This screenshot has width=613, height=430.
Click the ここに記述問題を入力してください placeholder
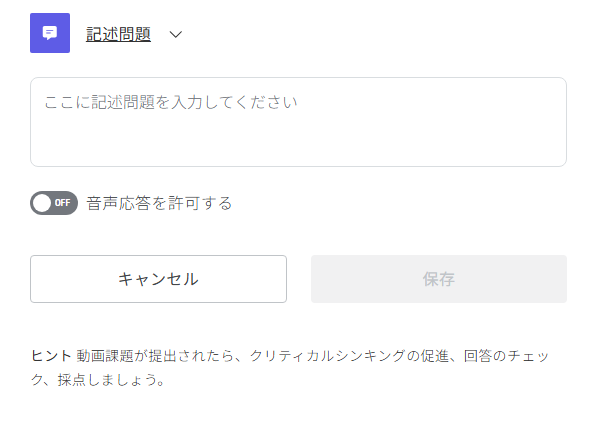[x=170, y=102]
